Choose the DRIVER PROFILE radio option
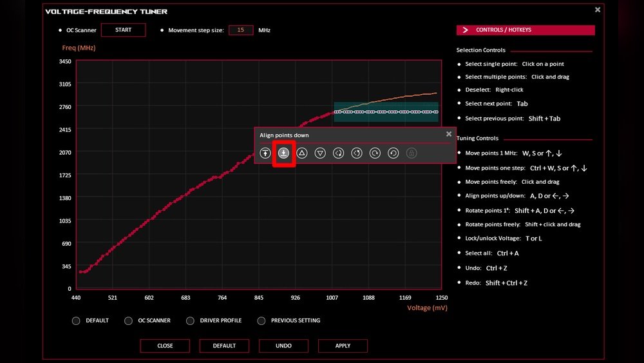The width and height of the screenshot is (644, 363). 190,320
